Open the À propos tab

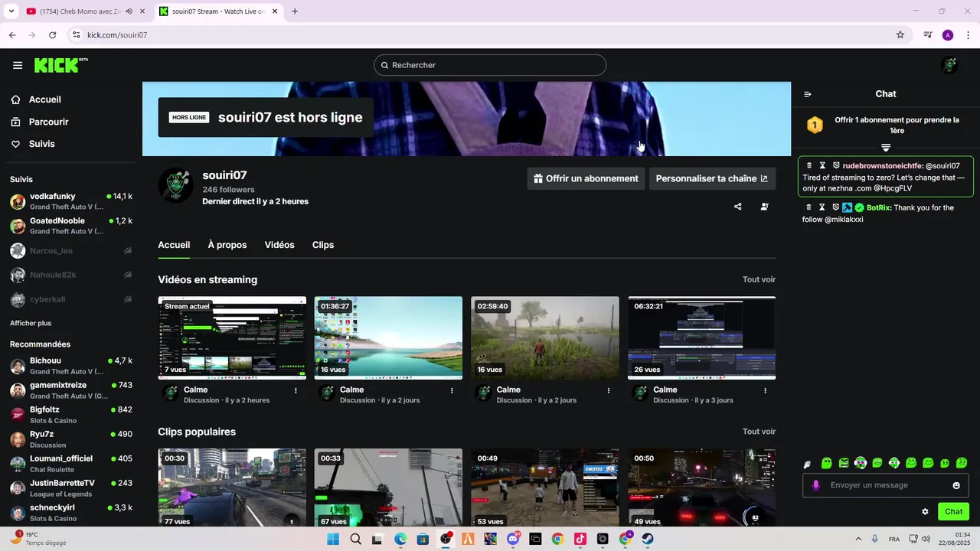227,245
